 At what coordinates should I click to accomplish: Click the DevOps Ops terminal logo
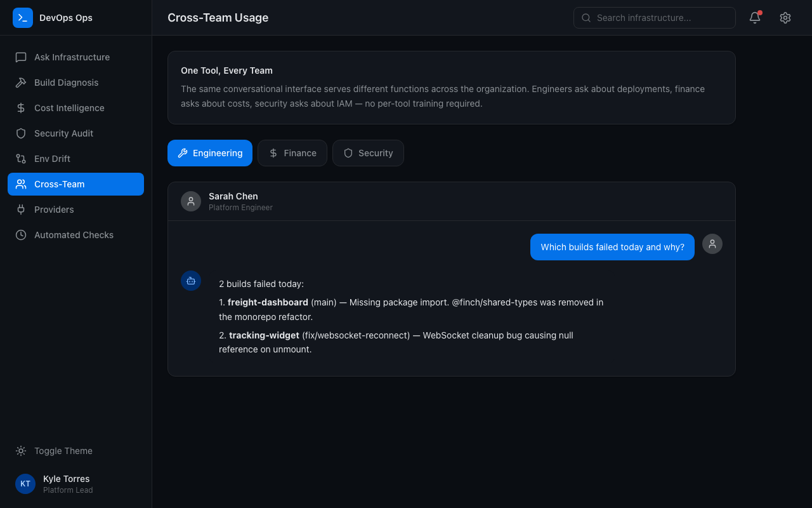[x=23, y=18]
